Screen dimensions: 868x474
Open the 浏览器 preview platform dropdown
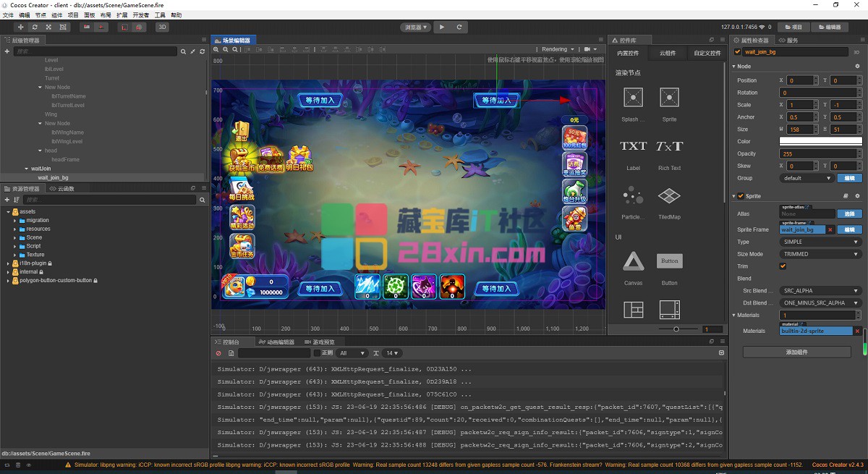(x=415, y=27)
